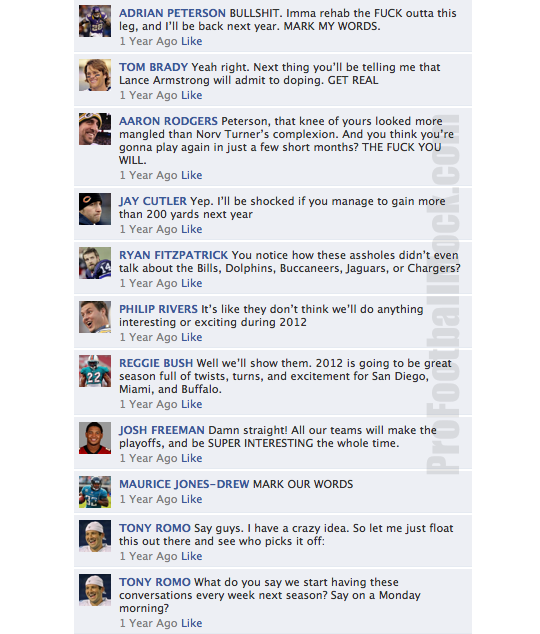Image resolution: width=540 pixels, height=634 pixels.
Task: Open the RYAN FITZPATRICK profile link
Action: [173, 255]
